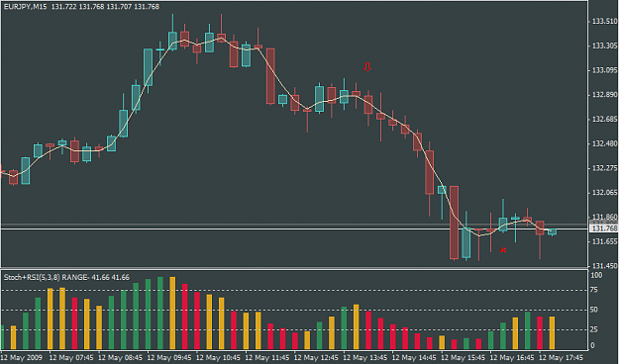Click the 100 level on indicator scale
The height and width of the screenshot is (364, 619).
[x=596, y=275]
